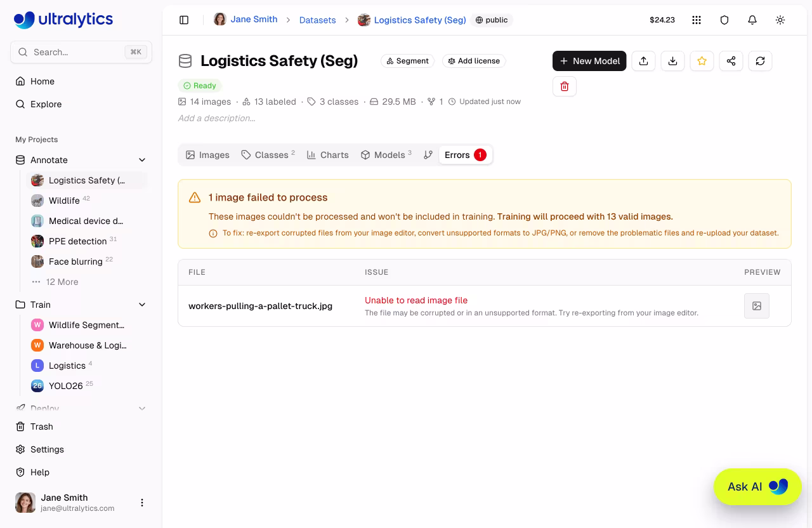The height and width of the screenshot is (528, 812).
Task: Select the Errors tab
Action: (465, 155)
